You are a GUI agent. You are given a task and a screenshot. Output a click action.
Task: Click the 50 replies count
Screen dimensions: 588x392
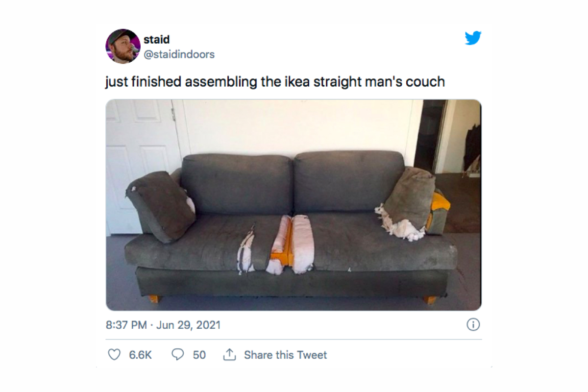coord(199,355)
